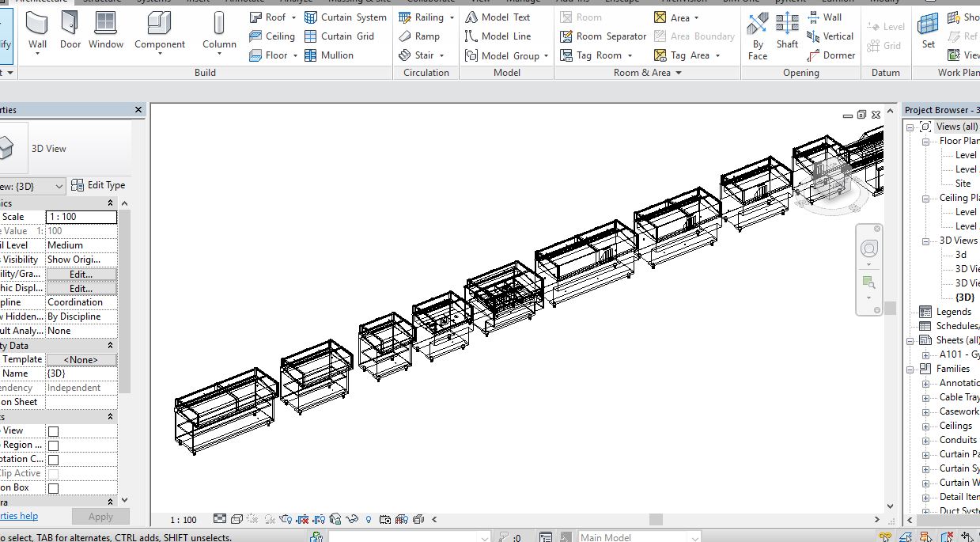Open Legends in Project Browser

[x=953, y=312]
